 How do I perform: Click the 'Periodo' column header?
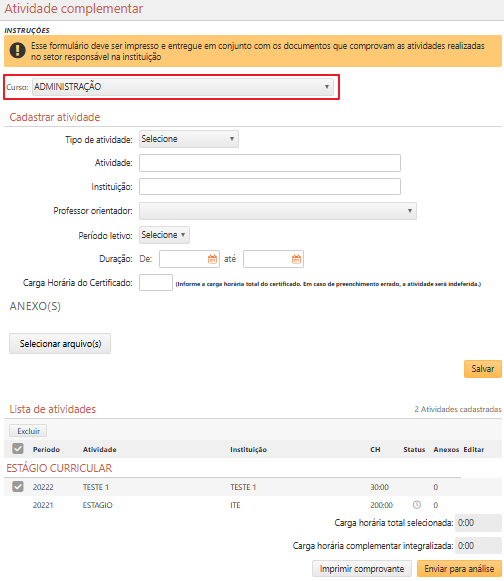tap(46, 449)
